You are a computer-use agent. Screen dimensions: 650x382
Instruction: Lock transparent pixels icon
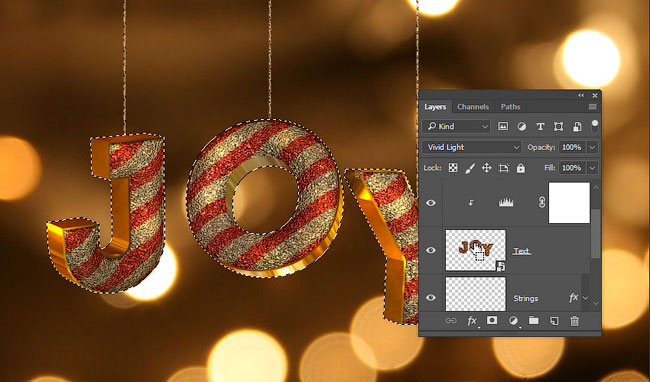453,168
